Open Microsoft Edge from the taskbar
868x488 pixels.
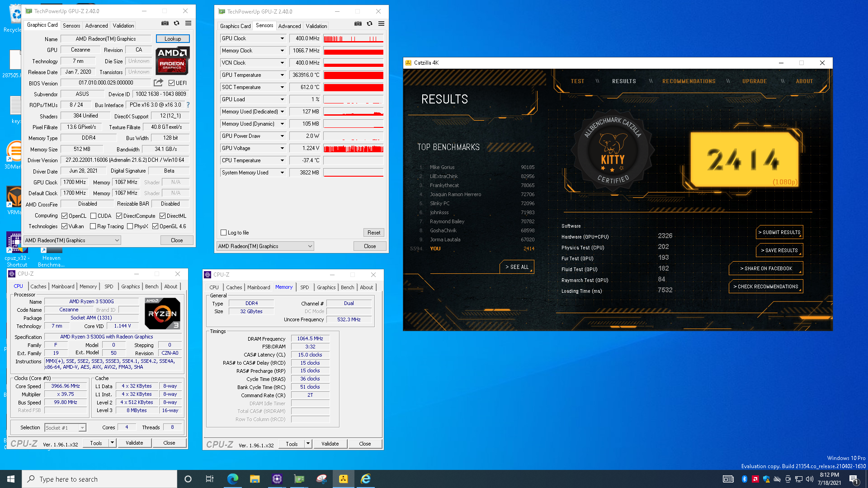click(x=232, y=479)
